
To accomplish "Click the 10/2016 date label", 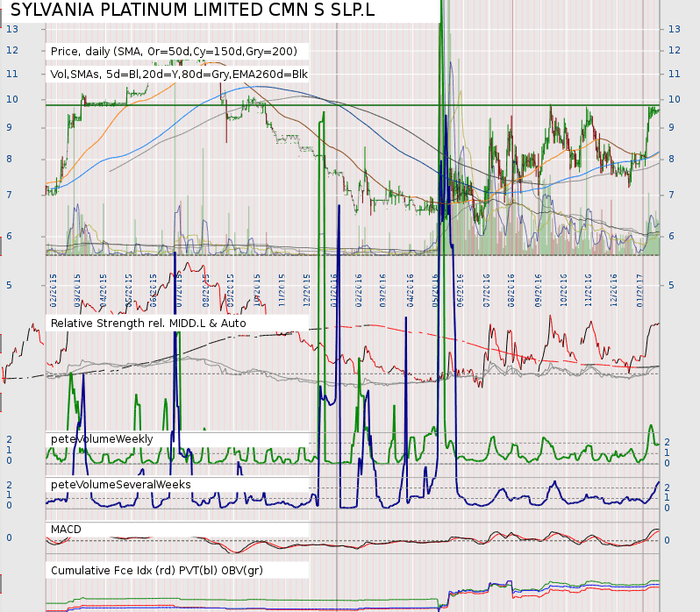I will (563, 290).
